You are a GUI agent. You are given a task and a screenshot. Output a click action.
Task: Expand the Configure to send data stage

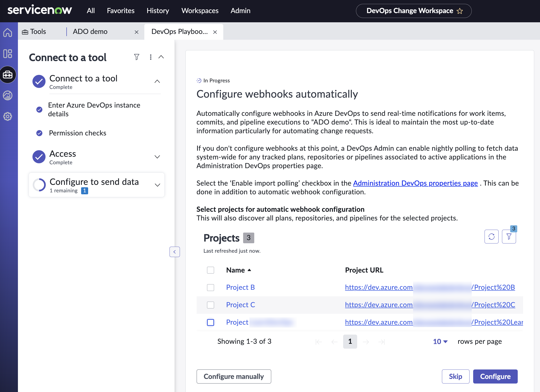pos(157,185)
